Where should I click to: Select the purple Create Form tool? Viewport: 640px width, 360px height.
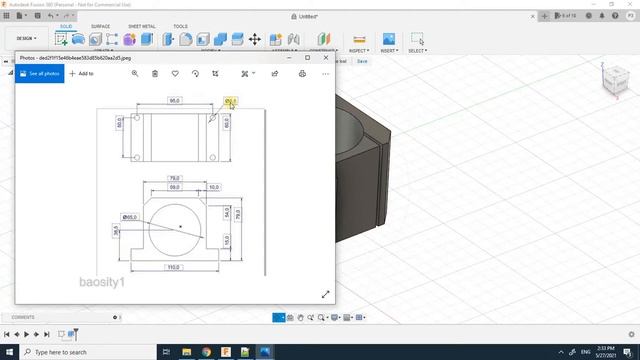click(130, 39)
